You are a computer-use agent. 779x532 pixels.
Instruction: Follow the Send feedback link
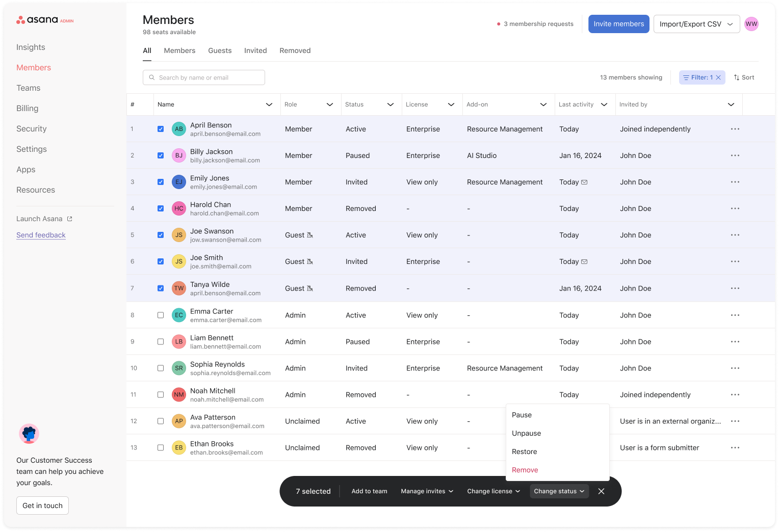coord(41,235)
